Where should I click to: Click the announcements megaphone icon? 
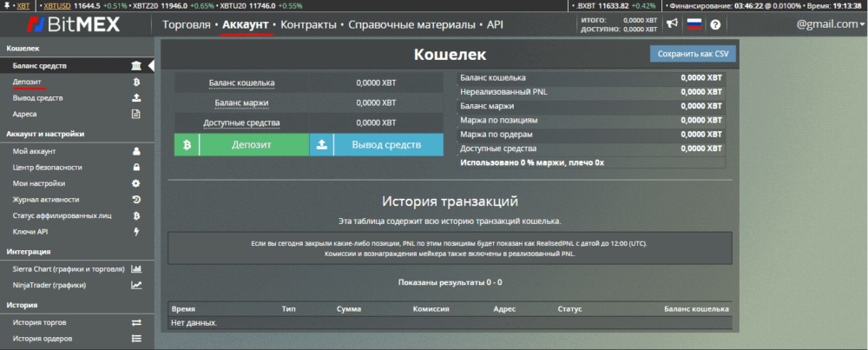pos(673,24)
